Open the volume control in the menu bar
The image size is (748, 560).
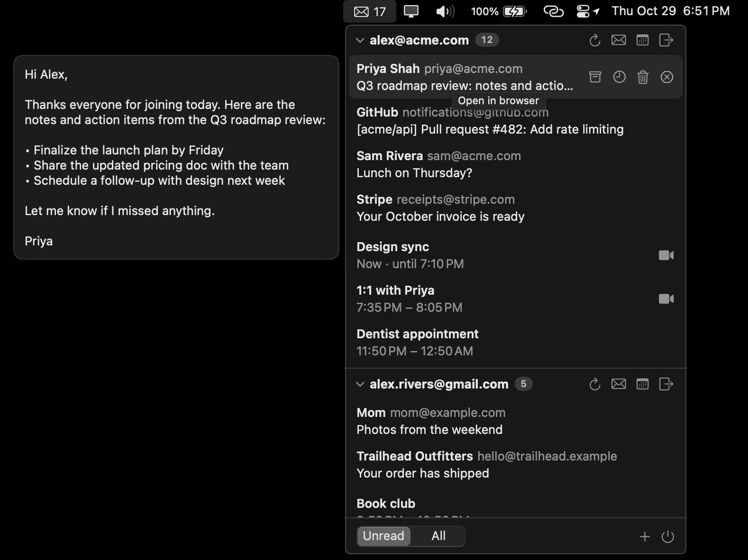pyautogui.click(x=445, y=11)
